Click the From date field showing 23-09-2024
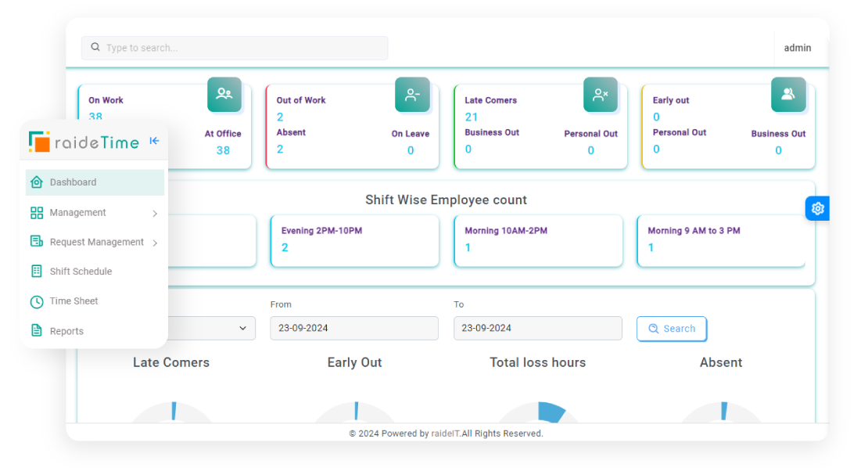The width and height of the screenshot is (868, 468). click(353, 328)
